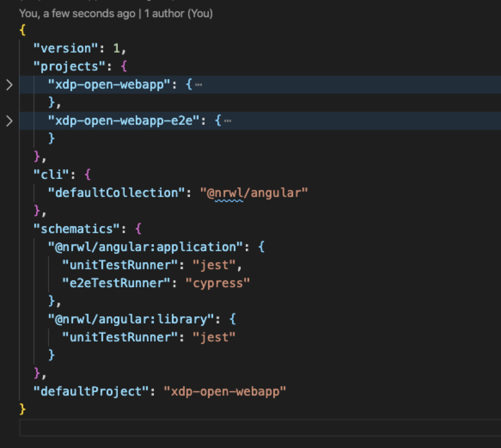Expand the folded "xdp-open-webapp-e2e" project block
Viewport: 501px width, 448px height.
[x=9, y=120]
